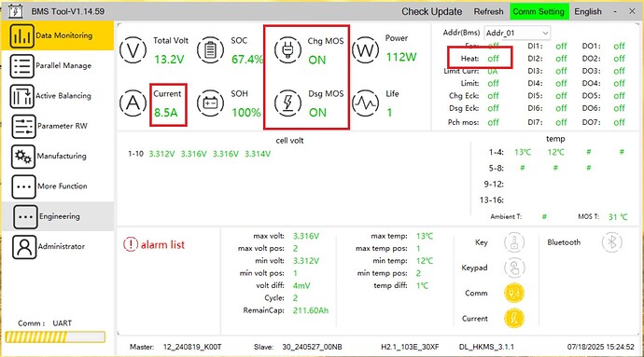The width and height of the screenshot is (644, 357).
Task: Click the Total Volt V icon
Action: coord(133,50)
